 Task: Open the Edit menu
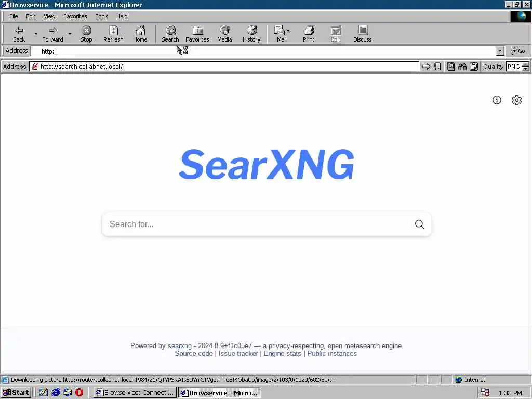click(x=31, y=16)
